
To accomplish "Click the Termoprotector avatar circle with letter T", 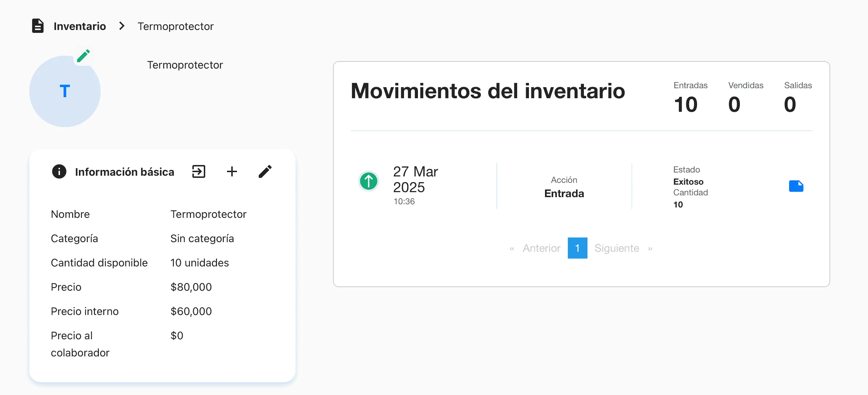I will tap(65, 91).
